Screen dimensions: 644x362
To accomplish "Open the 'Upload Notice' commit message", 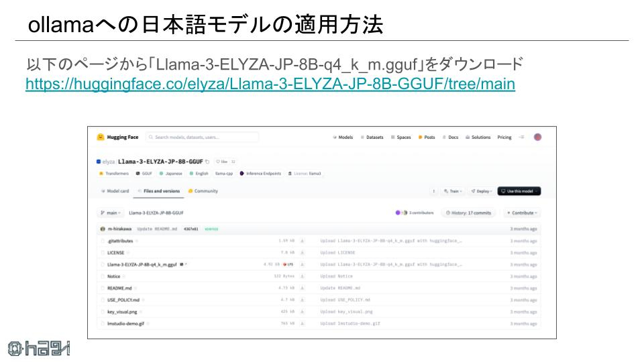I will tap(336, 277).
